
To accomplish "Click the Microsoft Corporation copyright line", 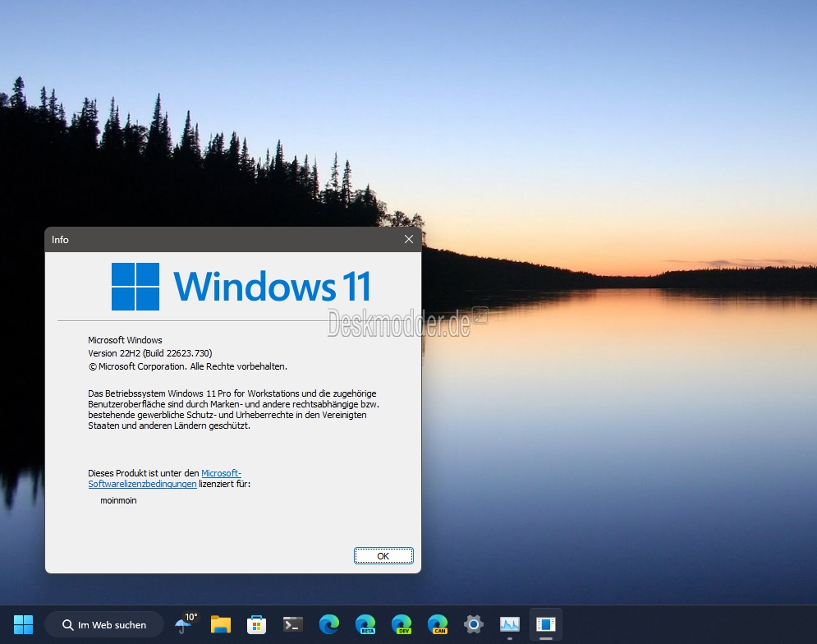I will tap(187, 366).
